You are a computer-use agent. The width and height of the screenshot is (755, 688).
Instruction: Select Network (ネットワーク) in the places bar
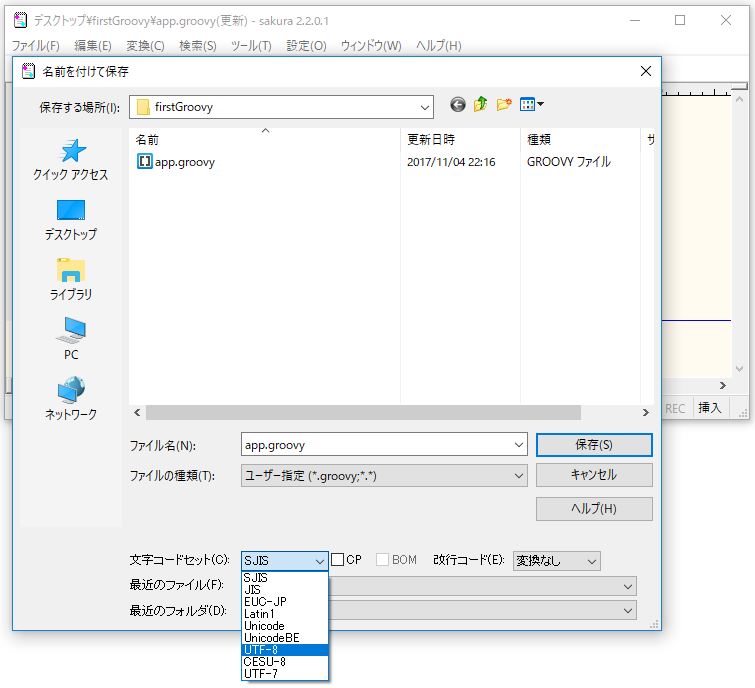(71, 399)
